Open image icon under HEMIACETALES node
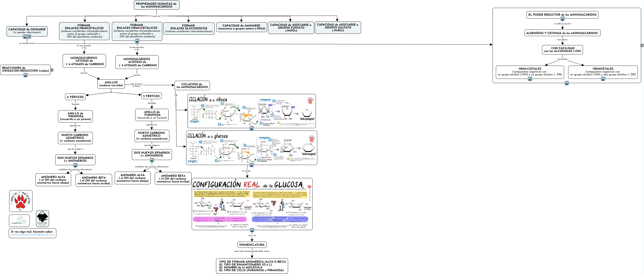 pos(530,79)
